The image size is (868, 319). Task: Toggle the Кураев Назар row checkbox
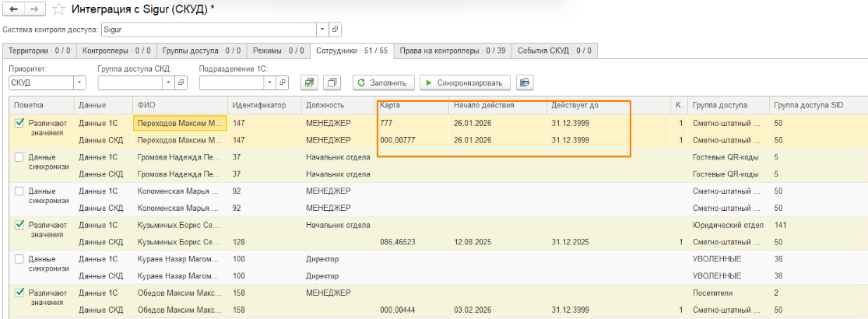20,259
